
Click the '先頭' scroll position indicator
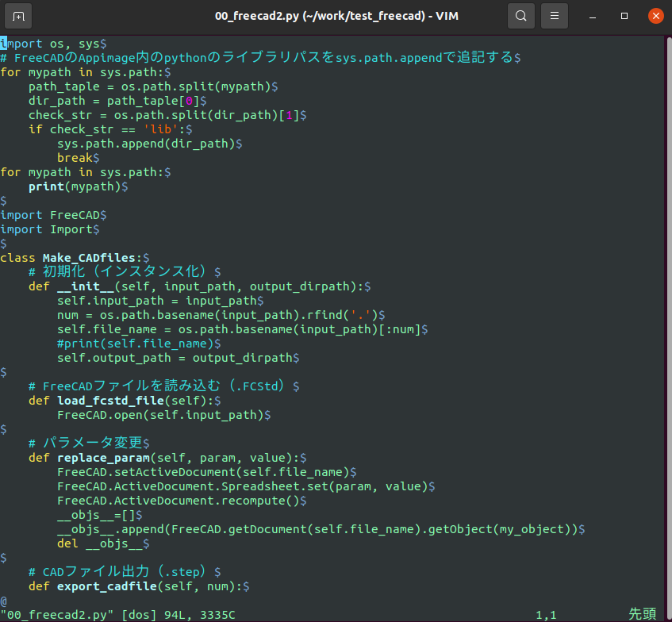pyautogui.click(x=643, y=614)
